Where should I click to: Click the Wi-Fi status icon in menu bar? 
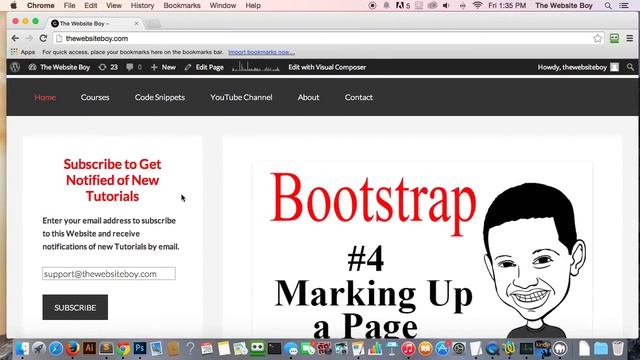point(477,5)
